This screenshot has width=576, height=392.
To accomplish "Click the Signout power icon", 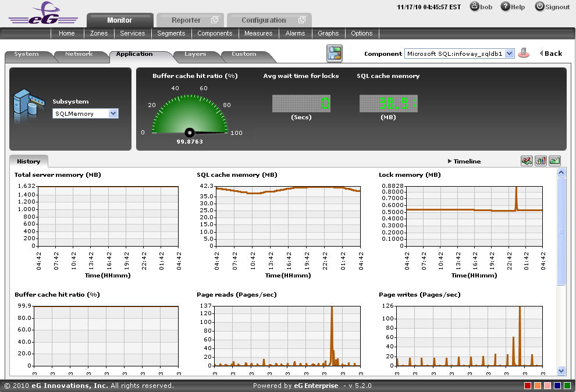I will pyautogui.click(x=539, y=6).
